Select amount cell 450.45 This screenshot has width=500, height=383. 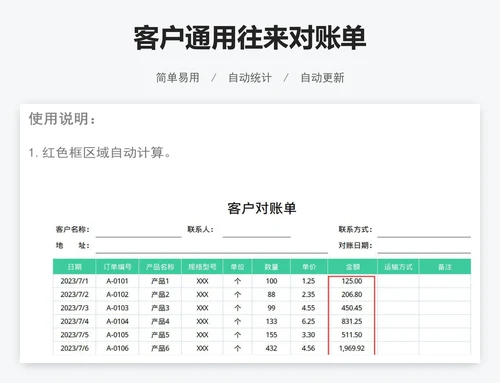[352, 308]
